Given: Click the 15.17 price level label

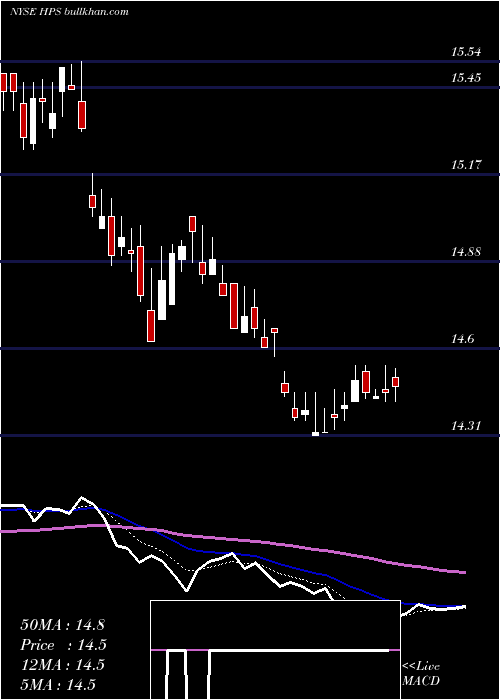Looking at the screenshot, I should coord(466,165).
